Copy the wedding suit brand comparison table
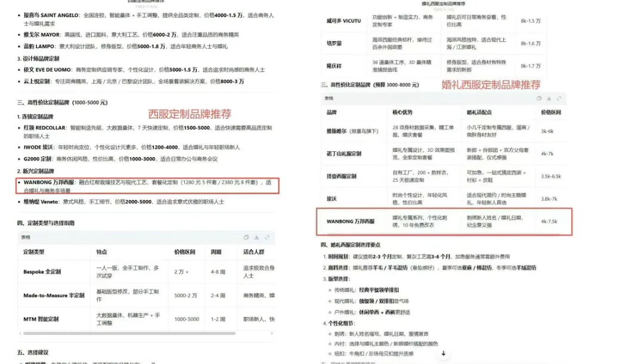Image resolution: width=644 pixels, height=364 pixels. click(538, 99)
